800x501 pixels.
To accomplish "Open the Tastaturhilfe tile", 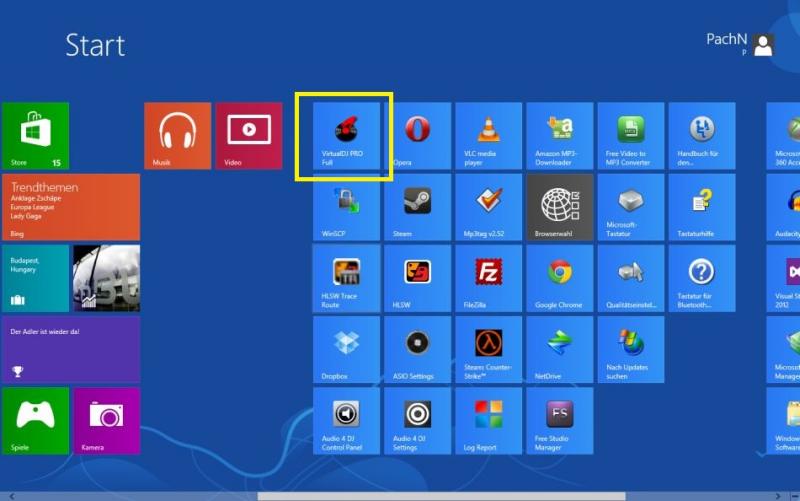I will [702, 207].
